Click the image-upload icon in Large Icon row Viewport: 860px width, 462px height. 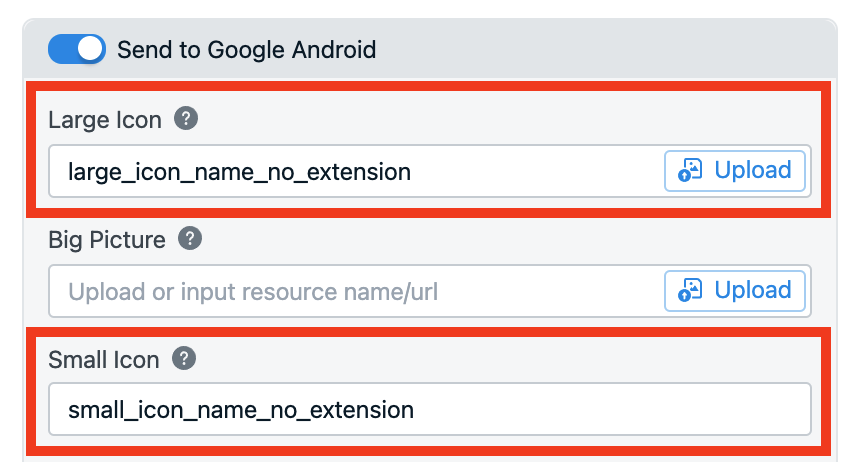coord(690,170)
